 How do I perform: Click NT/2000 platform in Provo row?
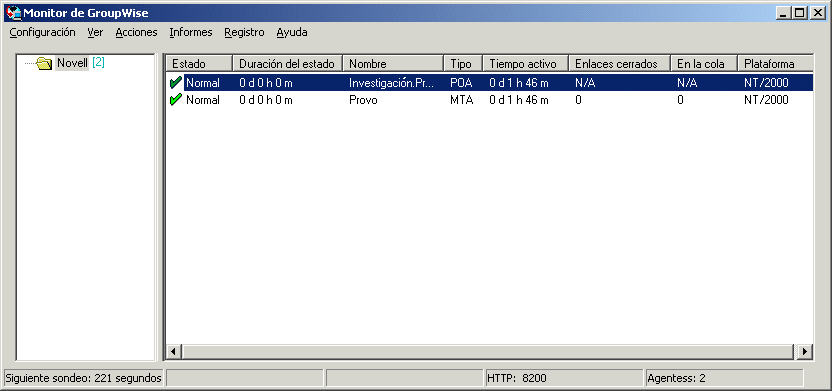(x=766, y=100)
